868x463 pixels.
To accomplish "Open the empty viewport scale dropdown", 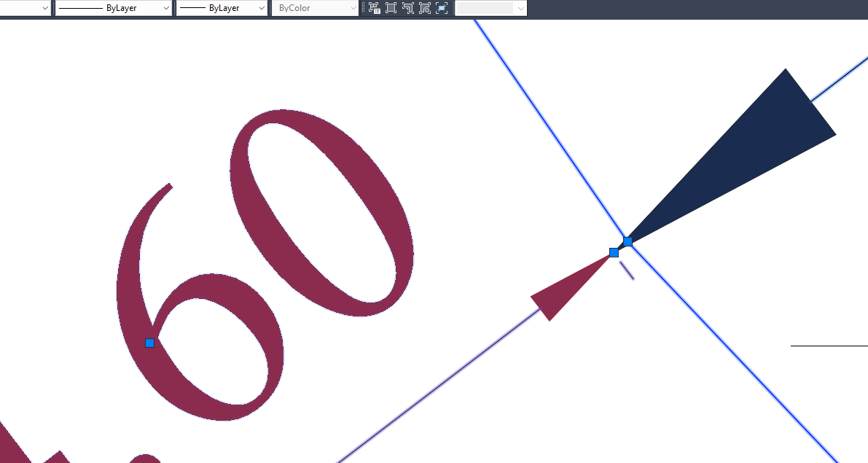I will tap(490, 8).
